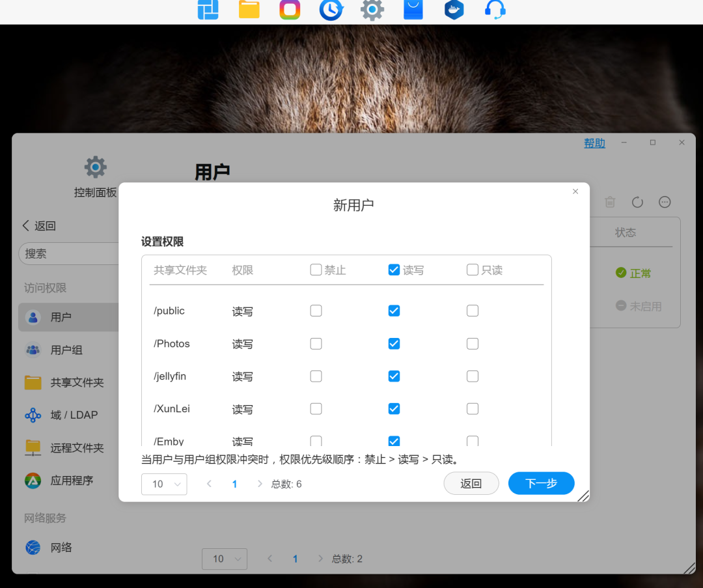Check the deny box for /public
703x588 pixels.
pyautogui.click(x=316, y=311)
